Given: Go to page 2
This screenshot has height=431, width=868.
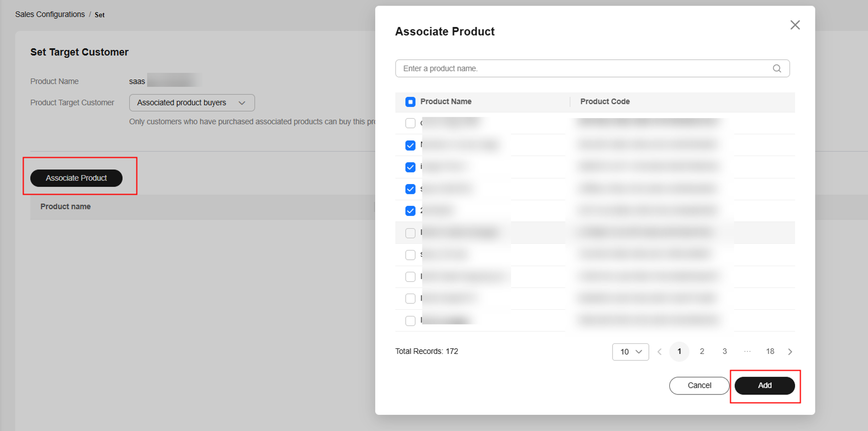Looking at the screenshot, I should pos(702,351).
